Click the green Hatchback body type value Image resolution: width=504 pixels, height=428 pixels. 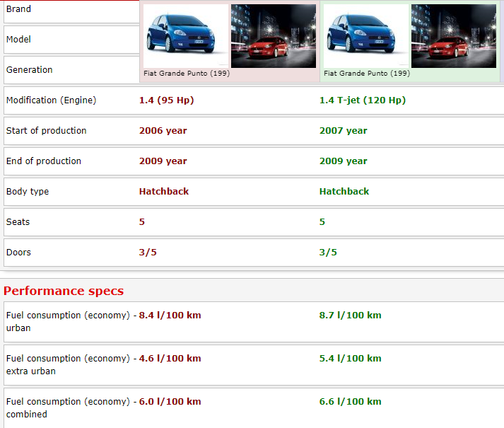click(x=344, y=192)
